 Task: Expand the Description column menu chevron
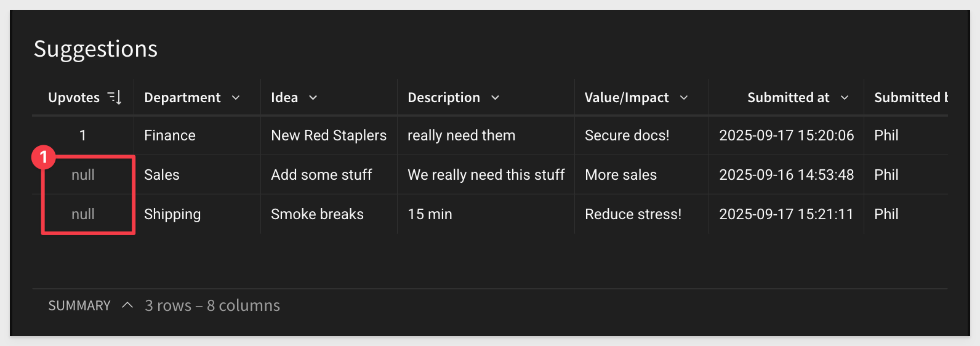[x=495, y=98]
